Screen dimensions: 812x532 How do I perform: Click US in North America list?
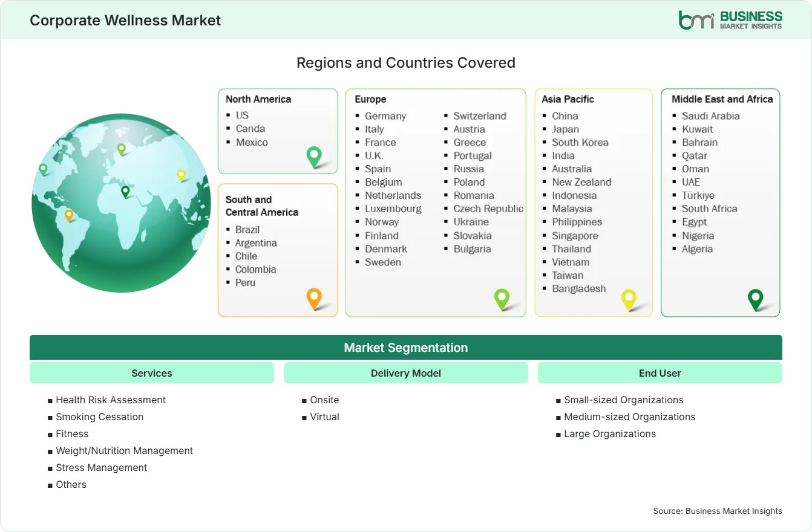(x=242, y=115)
